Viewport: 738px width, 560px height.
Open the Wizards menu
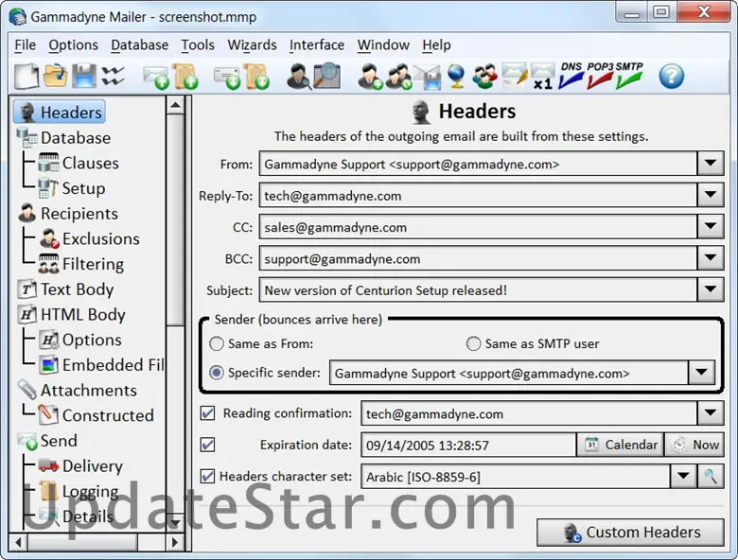(x=252, y=44)
